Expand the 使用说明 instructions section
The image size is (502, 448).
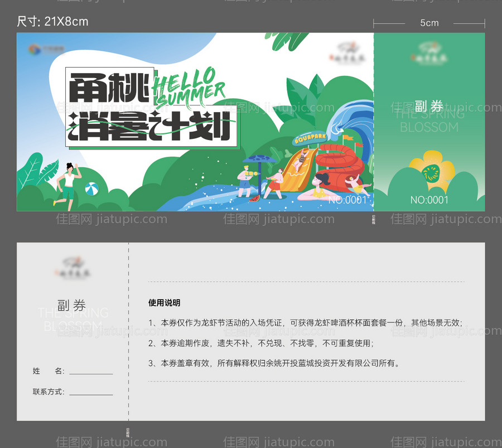[x=163, y=303]
